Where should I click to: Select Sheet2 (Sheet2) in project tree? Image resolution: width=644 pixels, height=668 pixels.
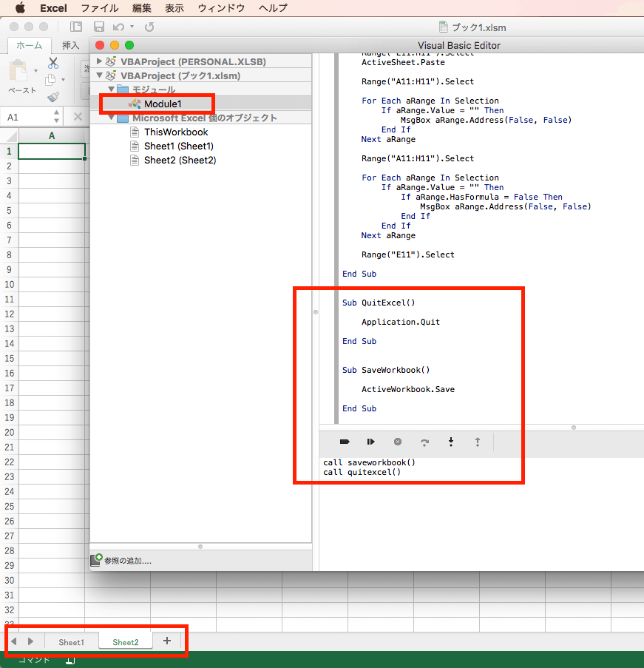[x=180, y=161]
